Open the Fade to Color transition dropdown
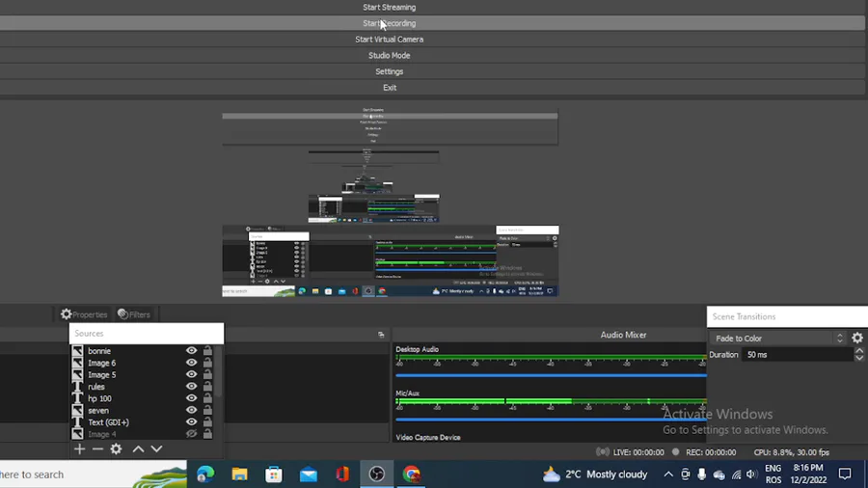 (778, 339)
